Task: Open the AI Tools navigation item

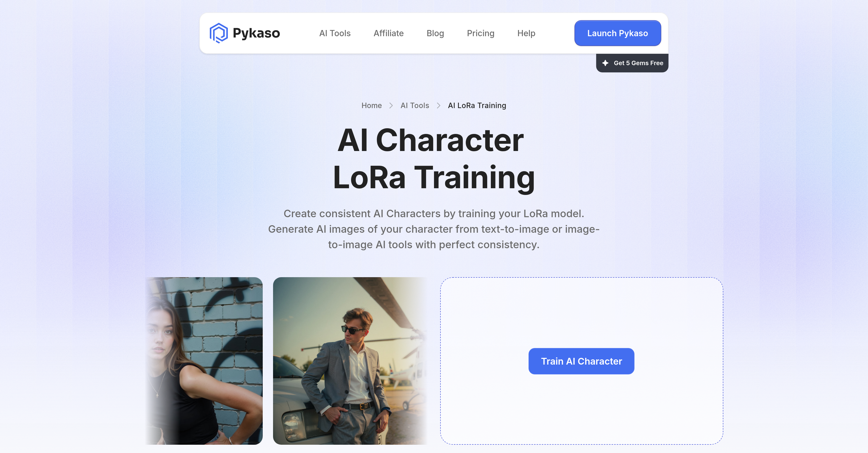Action: pyautogui.click(x=335, y=33)
